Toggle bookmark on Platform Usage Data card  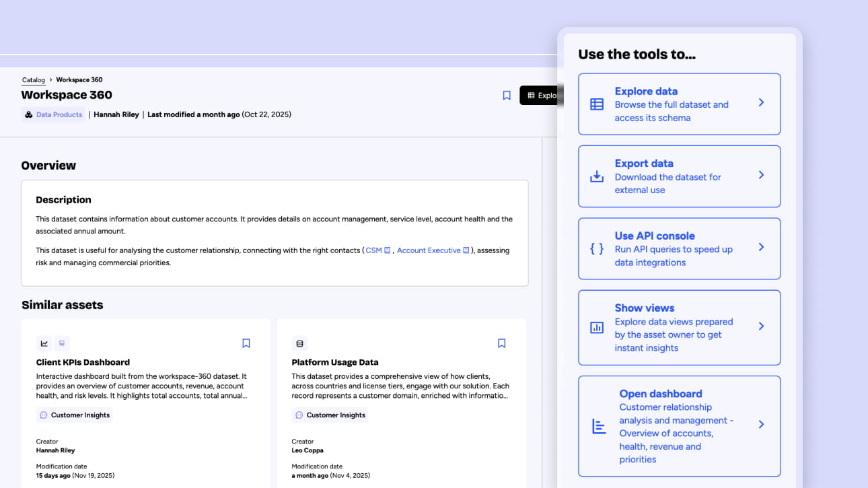point(501,343)
